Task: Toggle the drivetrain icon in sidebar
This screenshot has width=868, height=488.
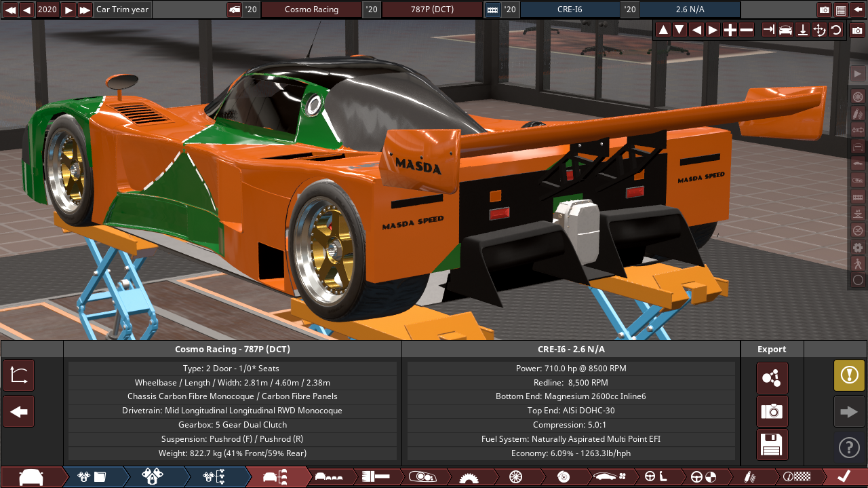Action: tap(858, 130)
